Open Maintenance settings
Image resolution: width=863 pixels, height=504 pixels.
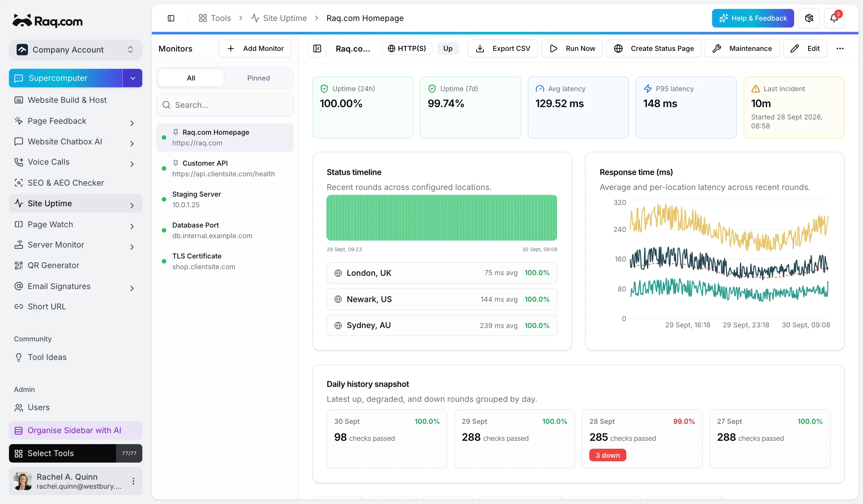pos(742,49)
